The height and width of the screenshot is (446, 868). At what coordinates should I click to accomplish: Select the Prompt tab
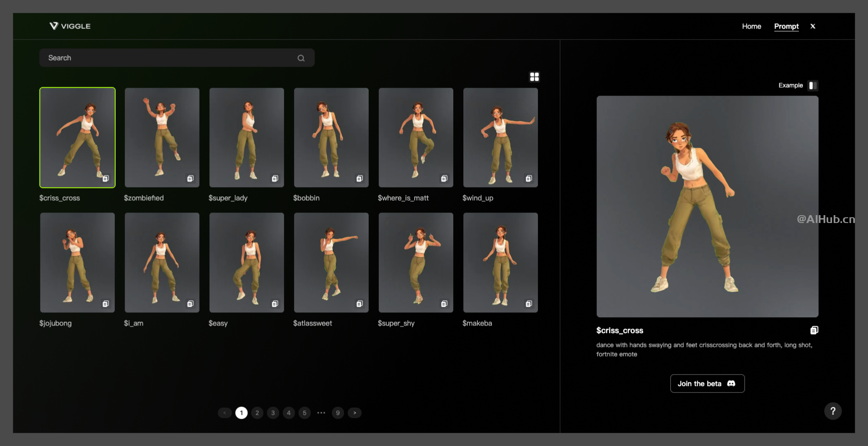(786, 26)
